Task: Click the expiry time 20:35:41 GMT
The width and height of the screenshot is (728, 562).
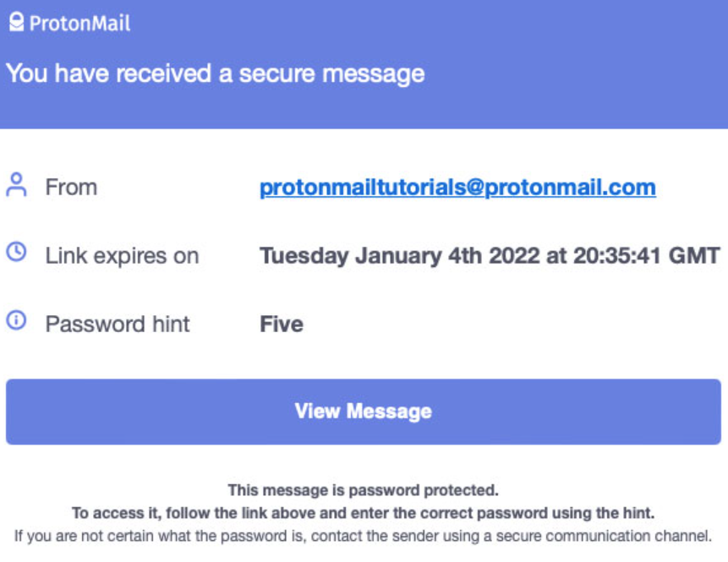Action: 647,256
